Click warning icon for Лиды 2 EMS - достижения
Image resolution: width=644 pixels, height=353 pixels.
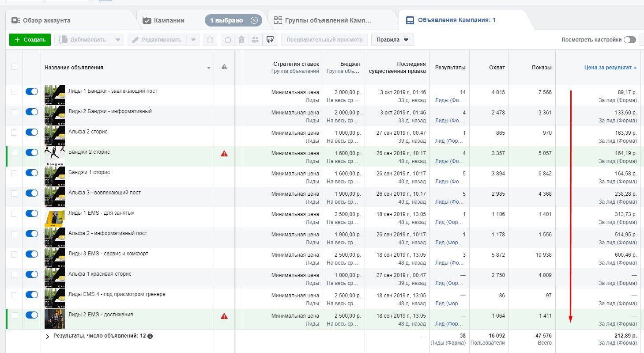click(x=224, y=316)
